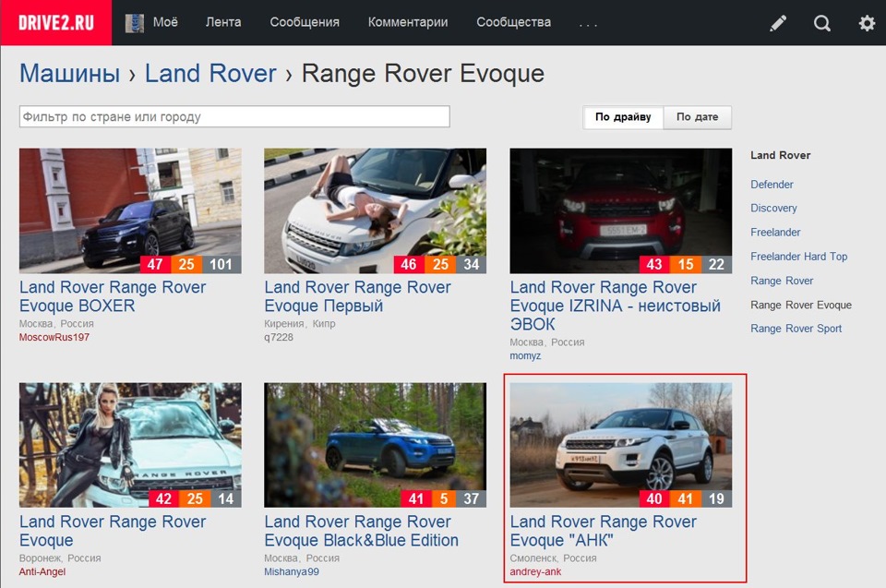Image resolution: width=886 pixels, height=588 pixels.
Task: Select the 'По драйву' sorting option
Action: coord(622,117)
